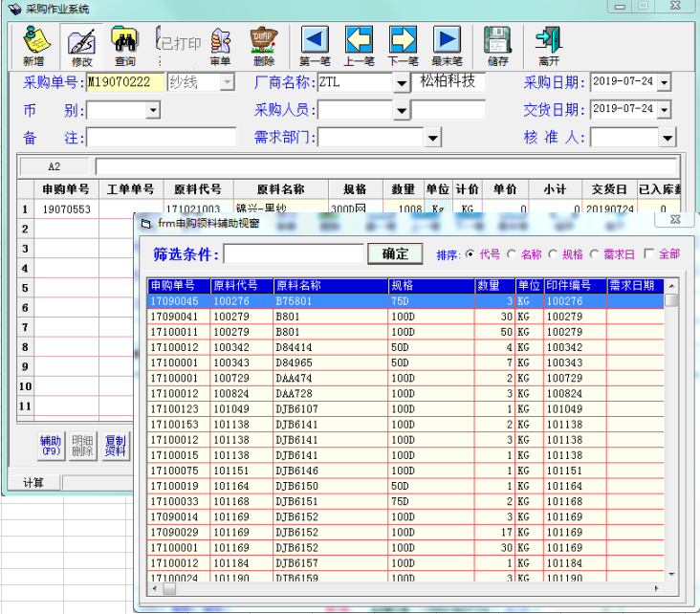
Task: Click cell 19070553 in main grid
Action: point(67,209)
